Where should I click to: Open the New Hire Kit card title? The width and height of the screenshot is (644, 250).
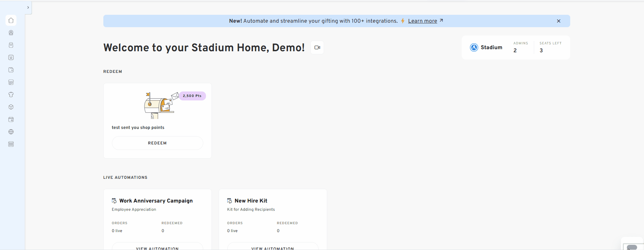coord(251,201)
